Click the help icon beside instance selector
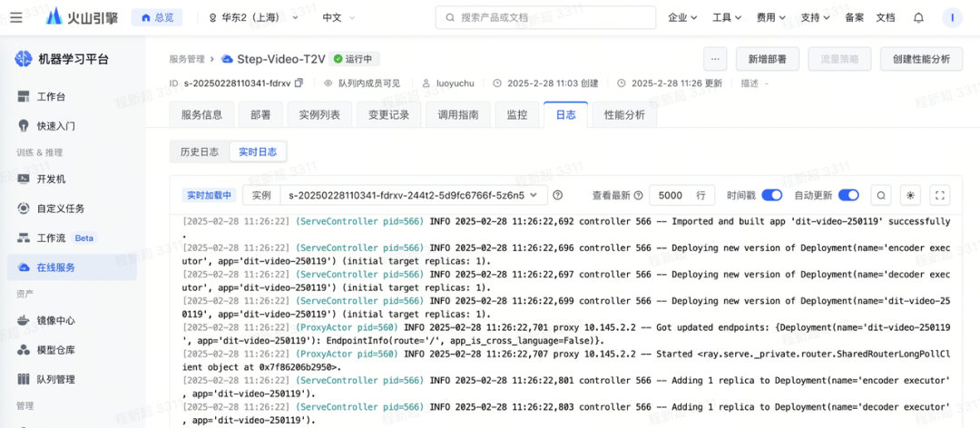 pyautogui.click(x=558, y=196)
